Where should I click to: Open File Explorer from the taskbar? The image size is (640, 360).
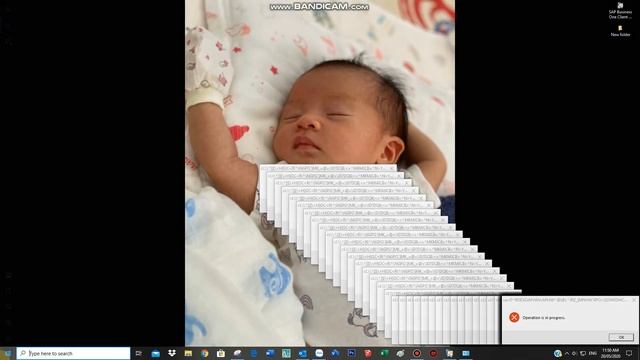(x=188, y=353)
